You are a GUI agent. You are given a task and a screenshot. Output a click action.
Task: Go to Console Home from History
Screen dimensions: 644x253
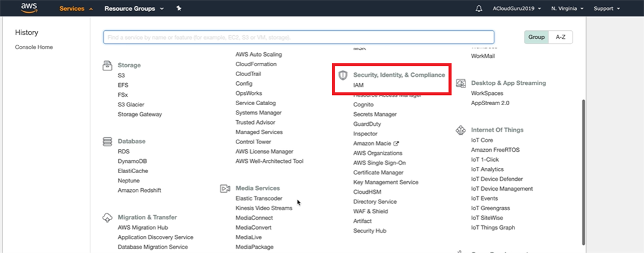point(34,47)
